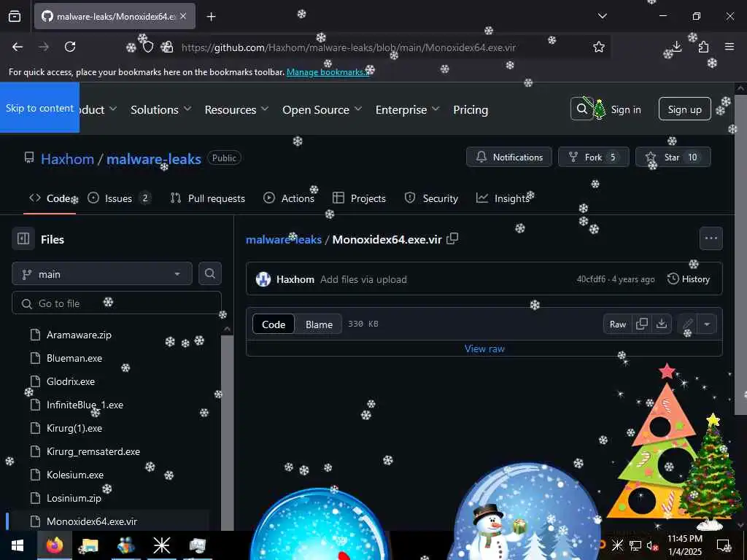747x560 pixels.
Task: Open the Pricing page
Action: coord(471,109)
